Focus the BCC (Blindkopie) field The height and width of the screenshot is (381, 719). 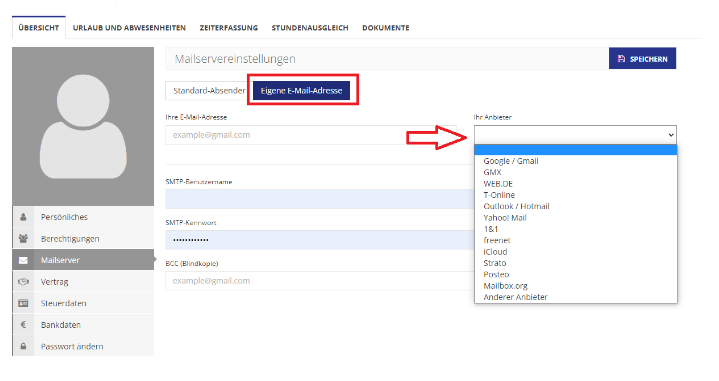tap(320, 281)
